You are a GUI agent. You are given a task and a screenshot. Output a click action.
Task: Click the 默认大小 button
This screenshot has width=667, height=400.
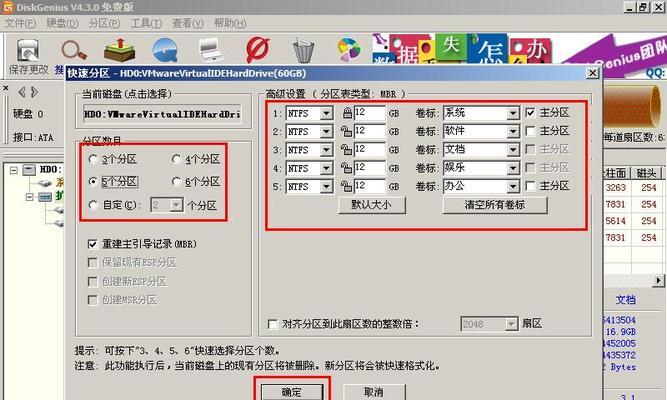(372, 205)
